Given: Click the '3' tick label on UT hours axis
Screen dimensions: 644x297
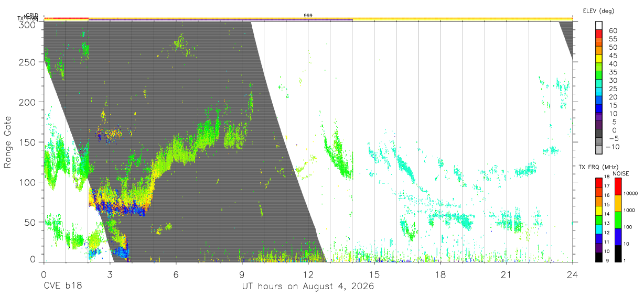Looking at the screenshot, I should 110,274.
